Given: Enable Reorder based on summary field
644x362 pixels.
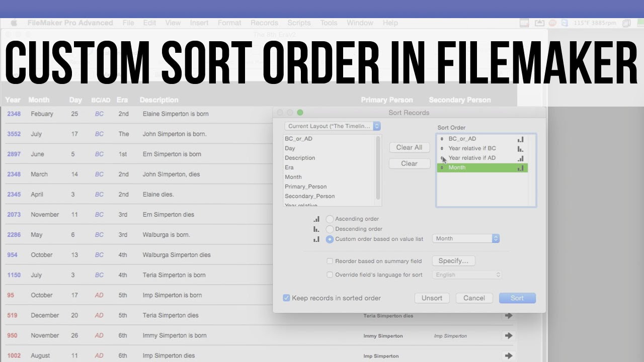Looking at the screenshot, I should (330, 261).
